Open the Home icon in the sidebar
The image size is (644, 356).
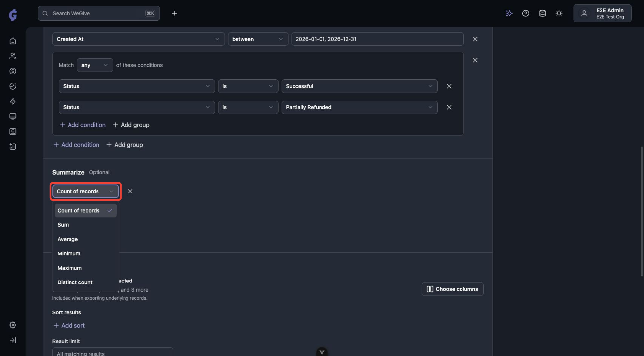point(13,41)
